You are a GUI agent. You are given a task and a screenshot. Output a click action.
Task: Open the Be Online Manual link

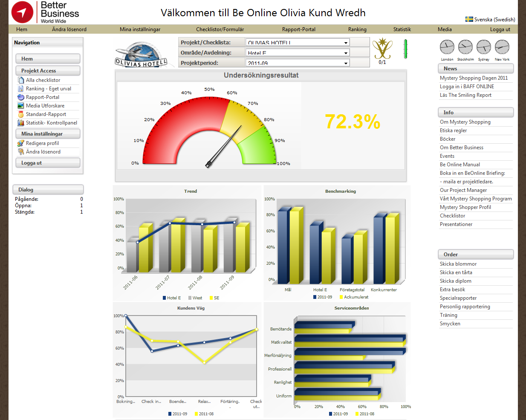[x=460, y=165]
